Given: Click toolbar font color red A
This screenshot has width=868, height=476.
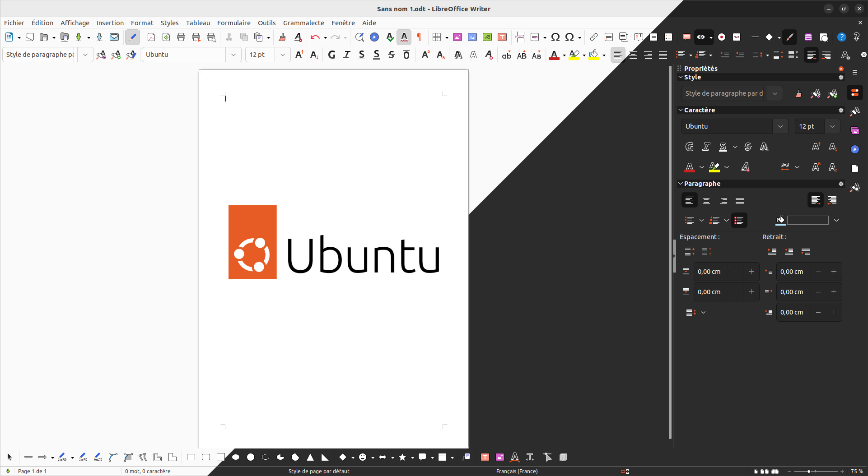Looking at the screenshot, I should (554, 55).
